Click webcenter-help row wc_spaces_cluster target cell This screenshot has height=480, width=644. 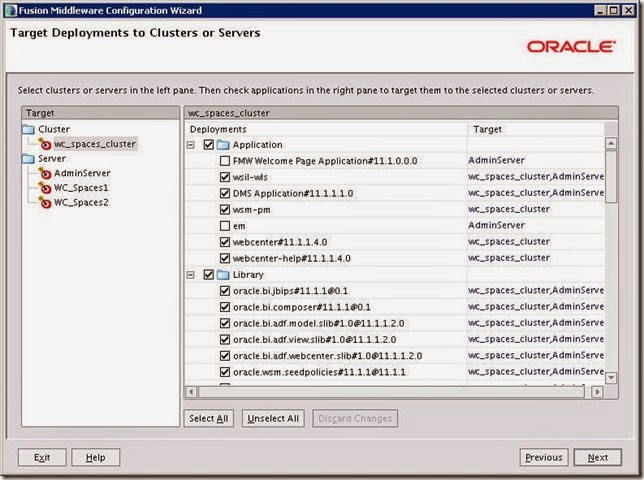pos(536,258)
